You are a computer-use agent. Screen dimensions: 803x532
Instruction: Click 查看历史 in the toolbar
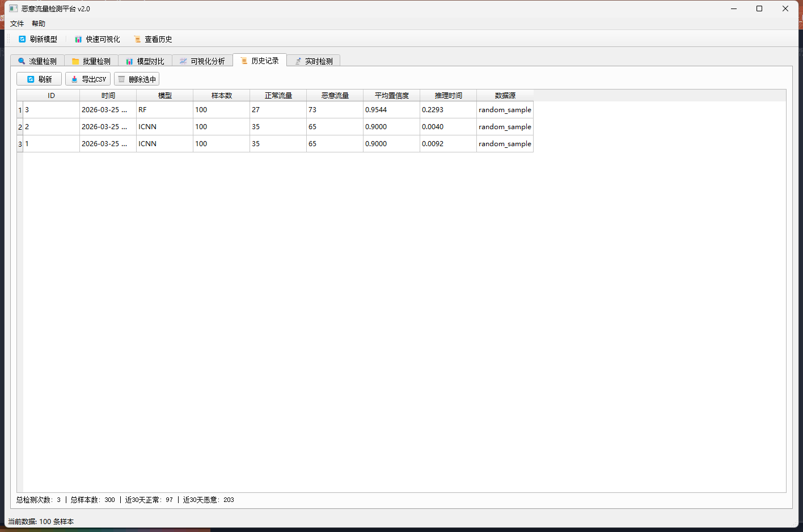point(153,39)
